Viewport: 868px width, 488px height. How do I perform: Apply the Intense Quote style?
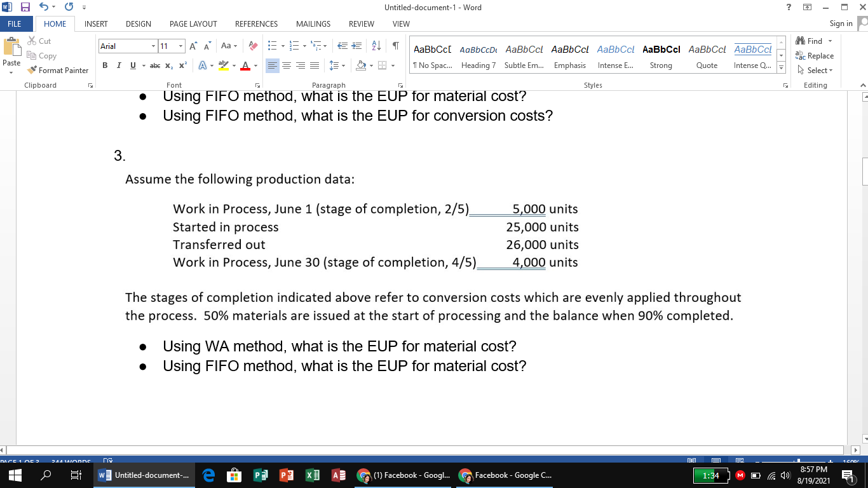pyautogui.click(x=753, y=56)
